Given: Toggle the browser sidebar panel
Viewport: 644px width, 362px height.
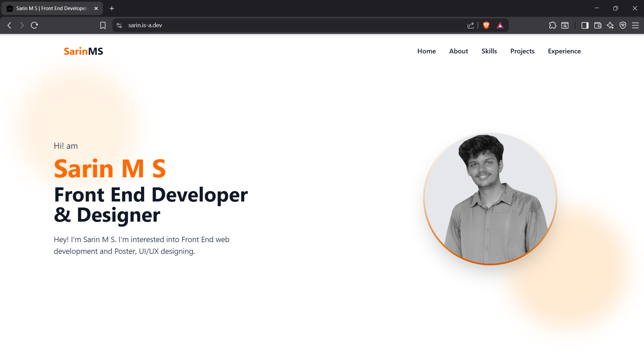Looking at the screenshot, I should click(x=585, y=25).
